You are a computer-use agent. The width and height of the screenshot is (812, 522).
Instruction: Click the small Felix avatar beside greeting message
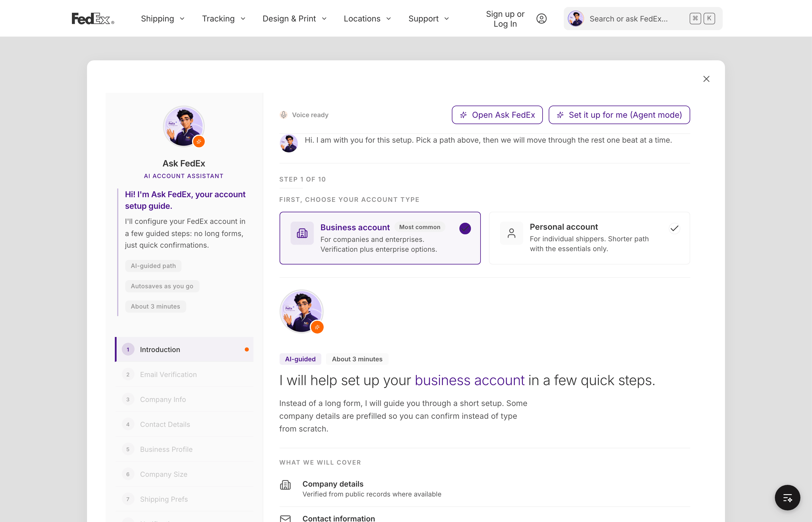[288, 143]
